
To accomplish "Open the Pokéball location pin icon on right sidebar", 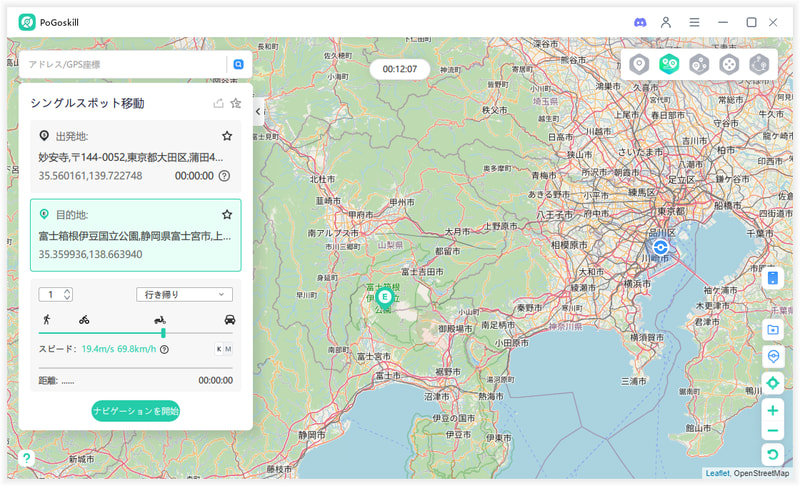I will (x=772, y=356).
